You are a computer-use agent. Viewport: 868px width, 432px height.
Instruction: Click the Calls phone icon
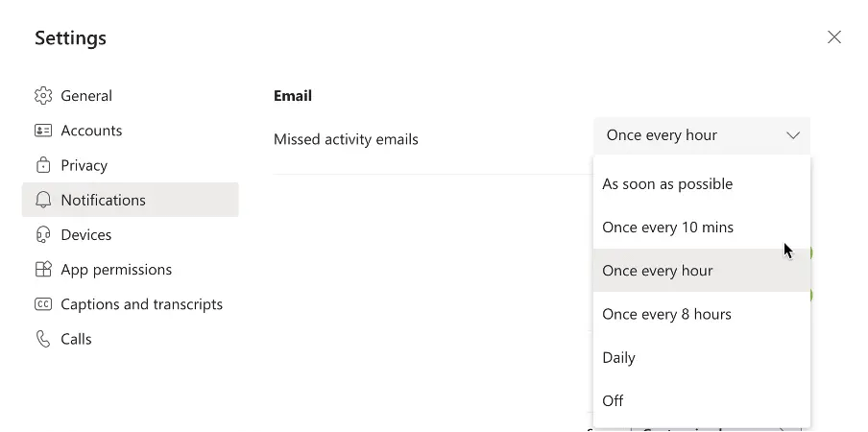pyautogui.click(x=42, y=339)
